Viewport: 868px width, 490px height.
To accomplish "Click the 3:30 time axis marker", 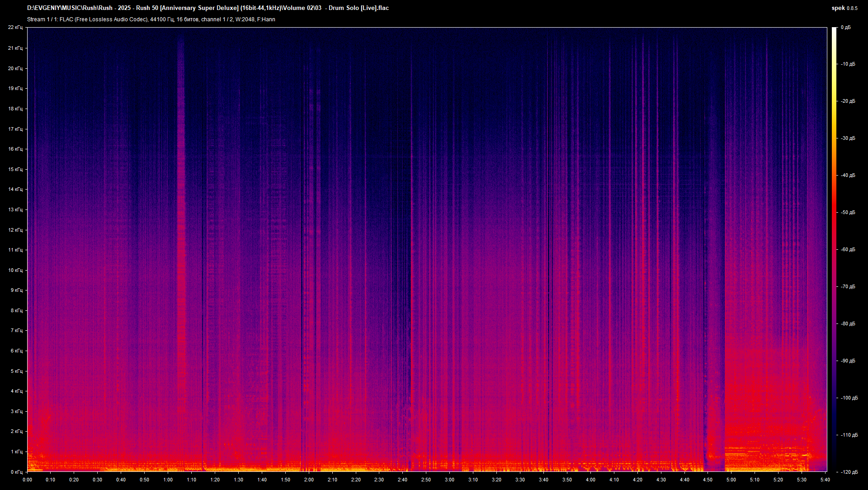I will pyautogui.click(x=520, y=480).
